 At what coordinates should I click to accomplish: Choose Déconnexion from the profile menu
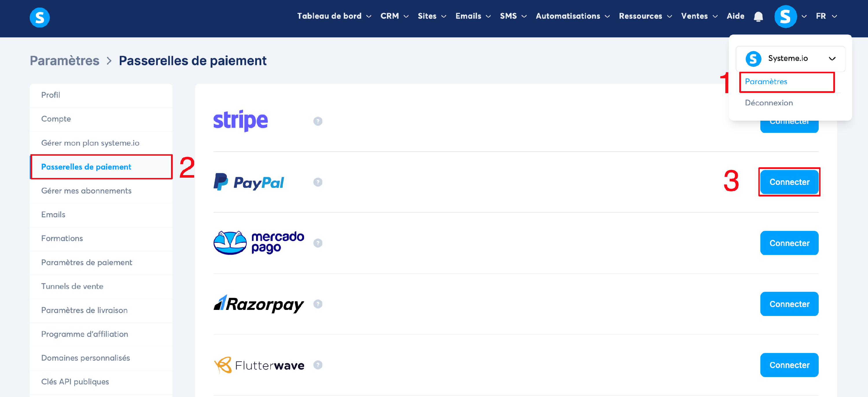(x=768, y=103)
